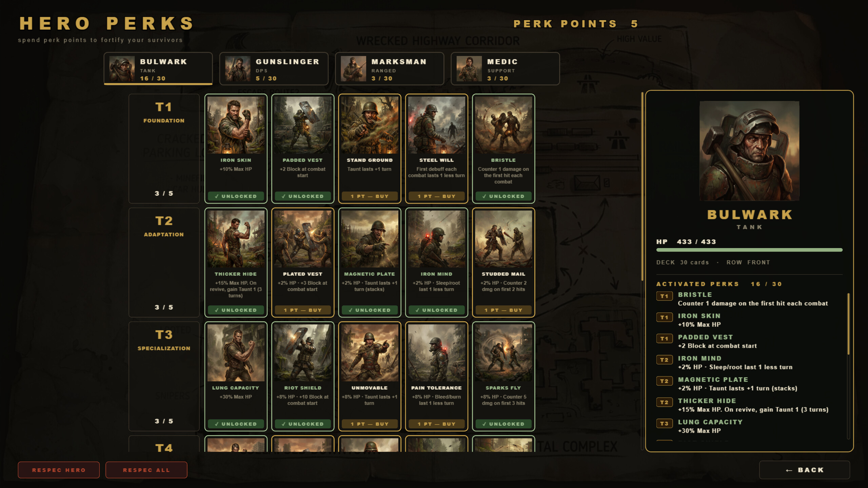The image size is (868, 488).
Task: Click the perk grid vertical scrollbar
Action: coord(642,186)
